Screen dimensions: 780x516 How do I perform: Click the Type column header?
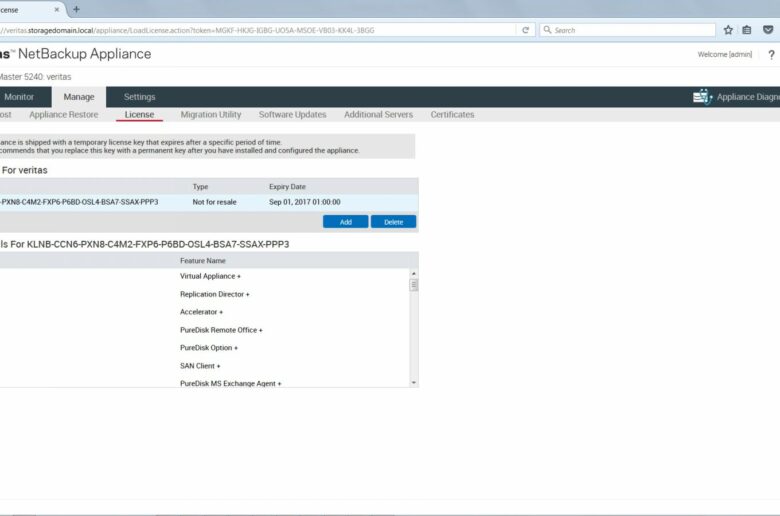pos(200,187)
